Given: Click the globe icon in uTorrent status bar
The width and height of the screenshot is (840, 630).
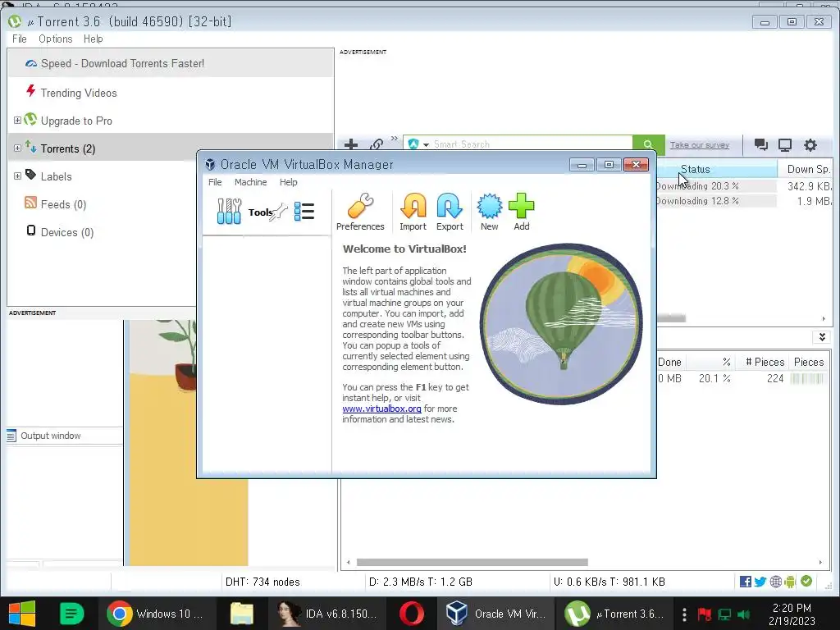Looking at the screenshot, I should click(x=775, y=582).
